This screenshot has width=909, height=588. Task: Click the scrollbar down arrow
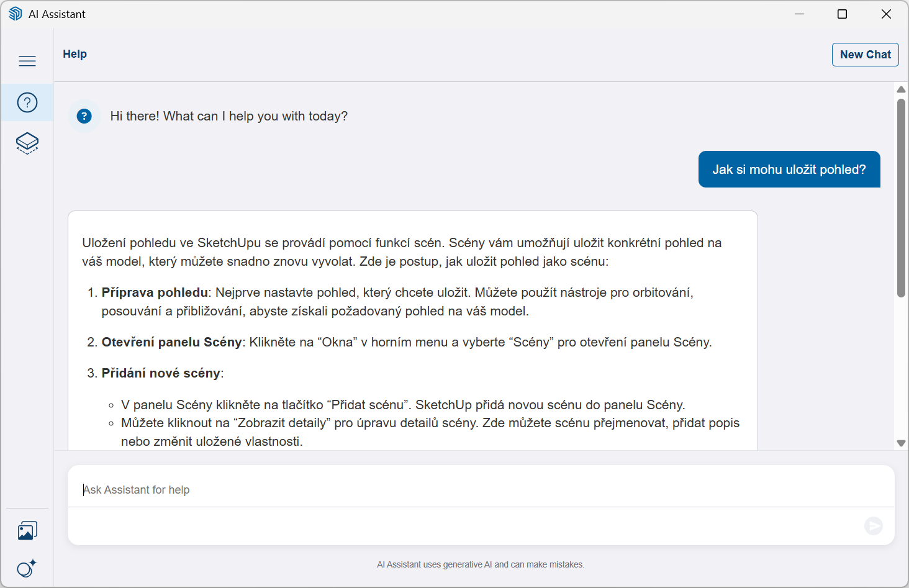click(x=901, y=443)
